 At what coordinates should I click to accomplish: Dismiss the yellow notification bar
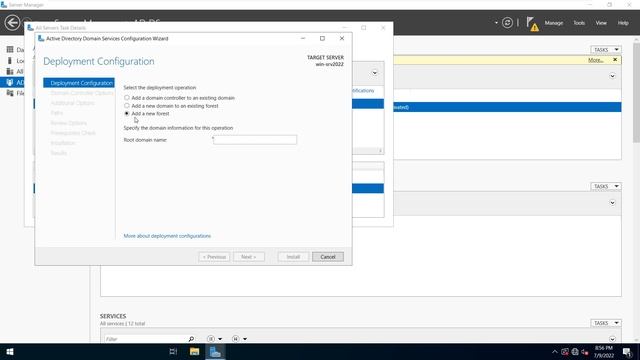pyautogui.click(x=615, y=60)
